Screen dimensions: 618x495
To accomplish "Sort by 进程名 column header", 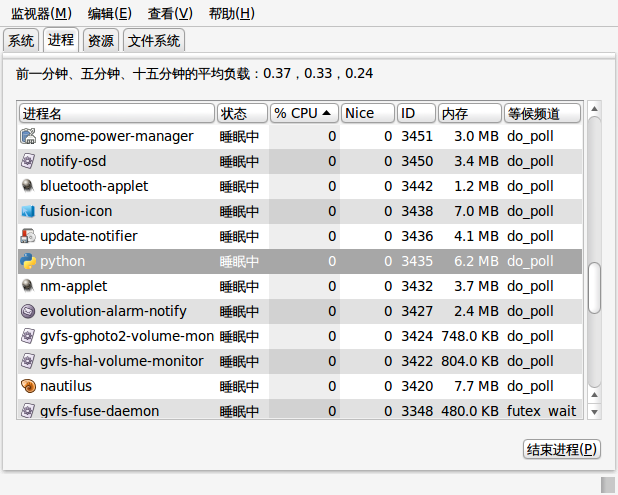I will [117, 114].
